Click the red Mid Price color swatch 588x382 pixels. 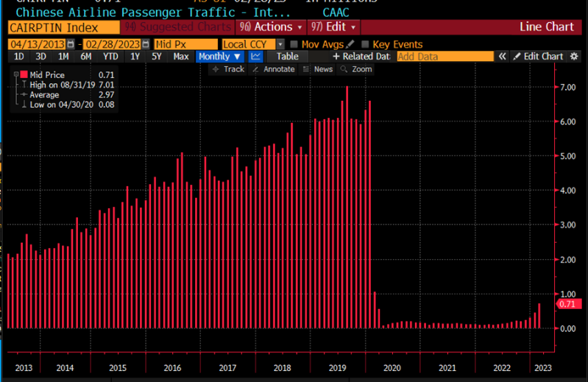24,74
